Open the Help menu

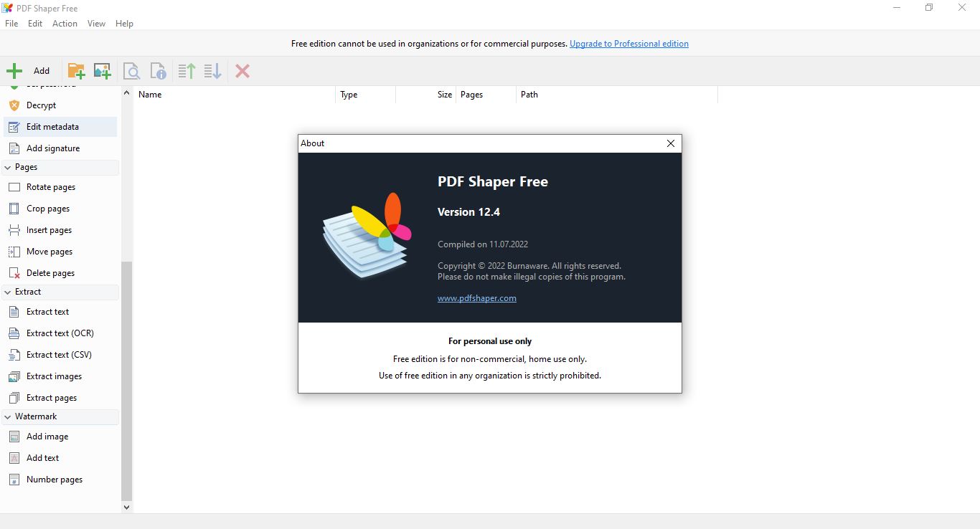pos(124,24)
